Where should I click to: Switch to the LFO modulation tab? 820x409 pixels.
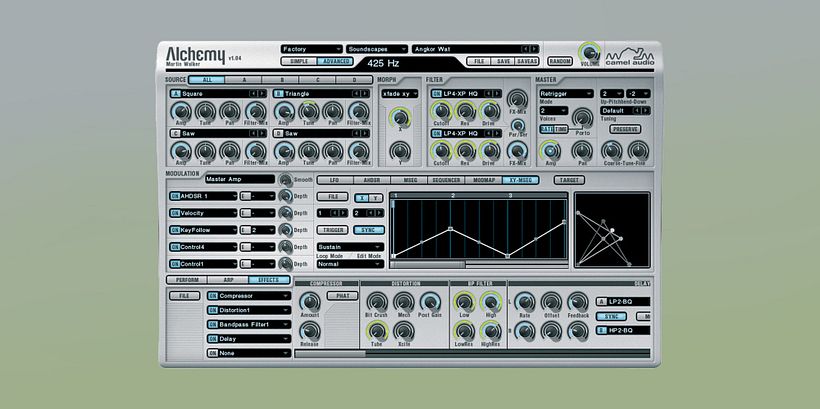click(335, 180)
